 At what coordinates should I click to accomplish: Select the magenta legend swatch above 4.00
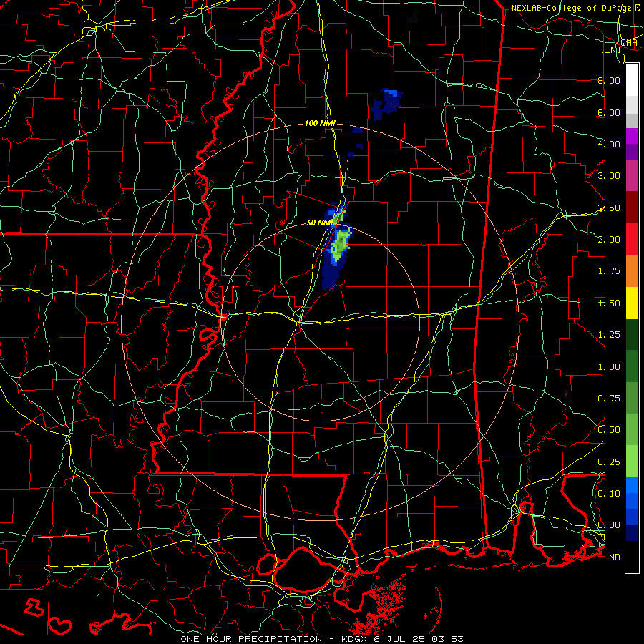(632, 136)
